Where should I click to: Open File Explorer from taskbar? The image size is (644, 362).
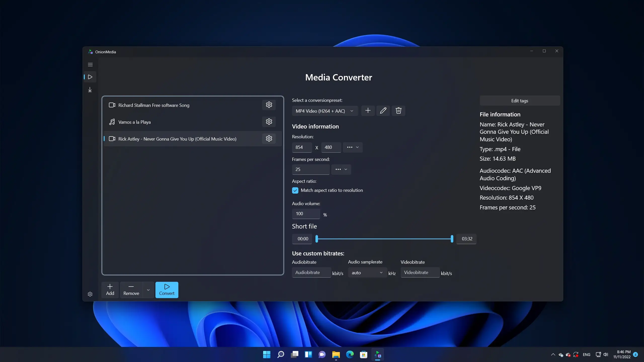(x=336, y=354)
